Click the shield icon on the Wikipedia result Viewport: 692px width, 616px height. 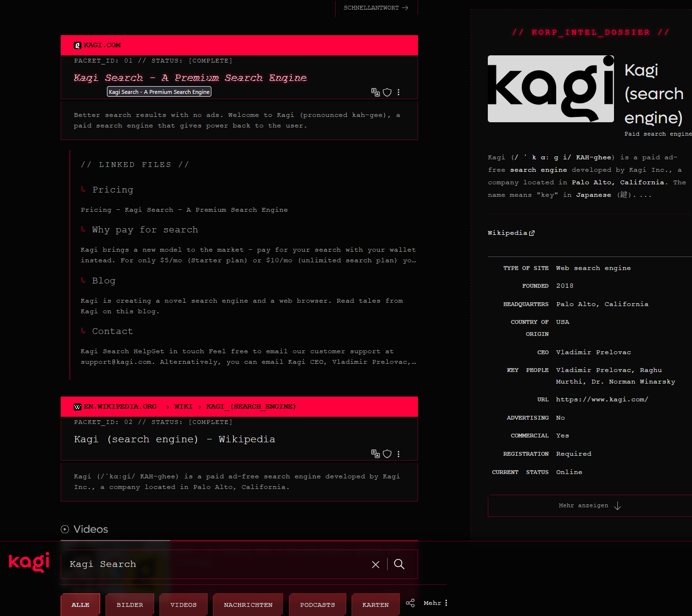pyautogui.click(x=387, y=454)
